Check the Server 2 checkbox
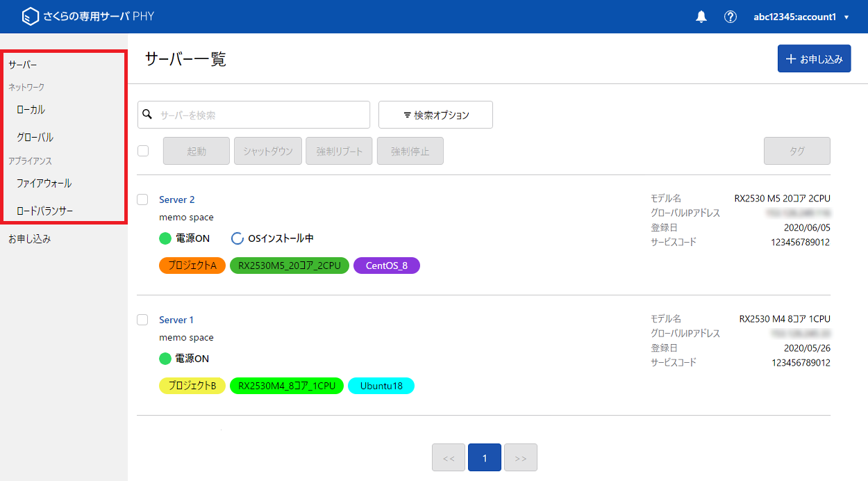The image size is (868, 481). (x=143, y=199)
